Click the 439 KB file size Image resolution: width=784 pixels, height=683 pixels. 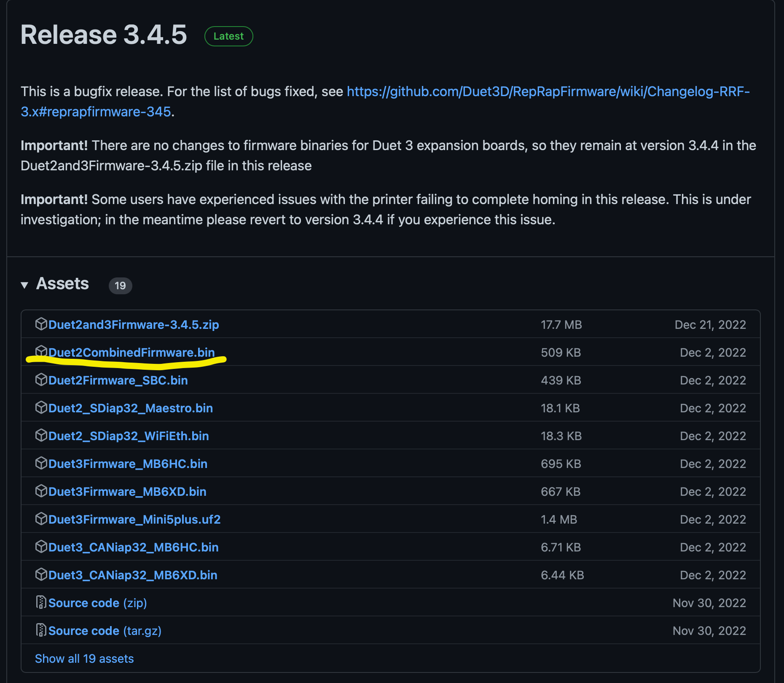point(561,380)
